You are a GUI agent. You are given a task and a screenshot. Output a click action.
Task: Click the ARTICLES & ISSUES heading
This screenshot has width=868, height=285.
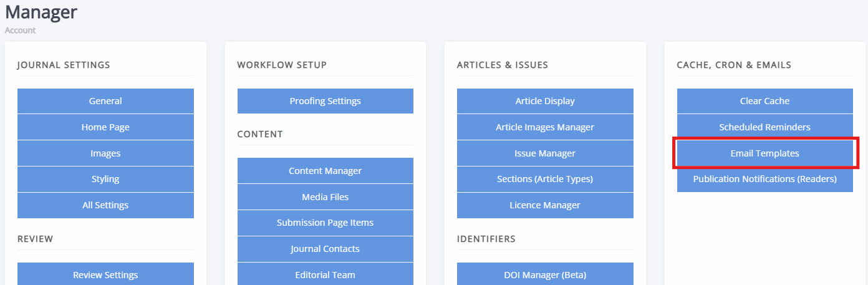coord(503,65)
